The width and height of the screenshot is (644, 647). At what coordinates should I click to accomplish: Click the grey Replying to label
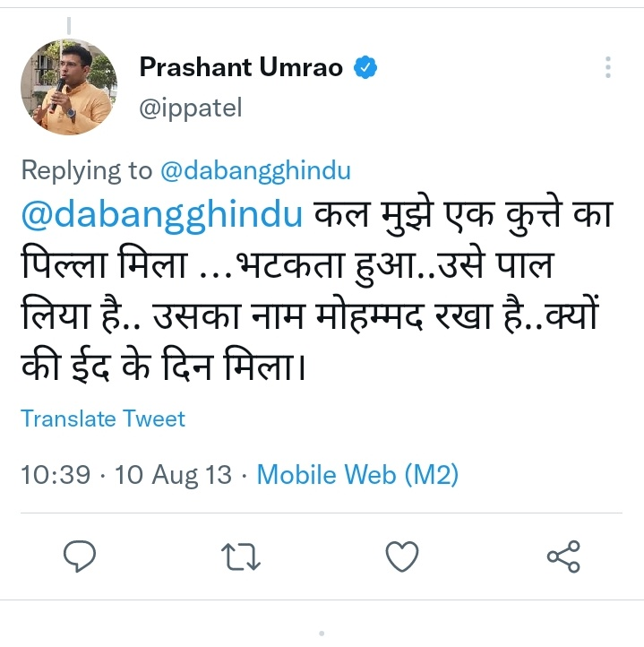(86, 170)
